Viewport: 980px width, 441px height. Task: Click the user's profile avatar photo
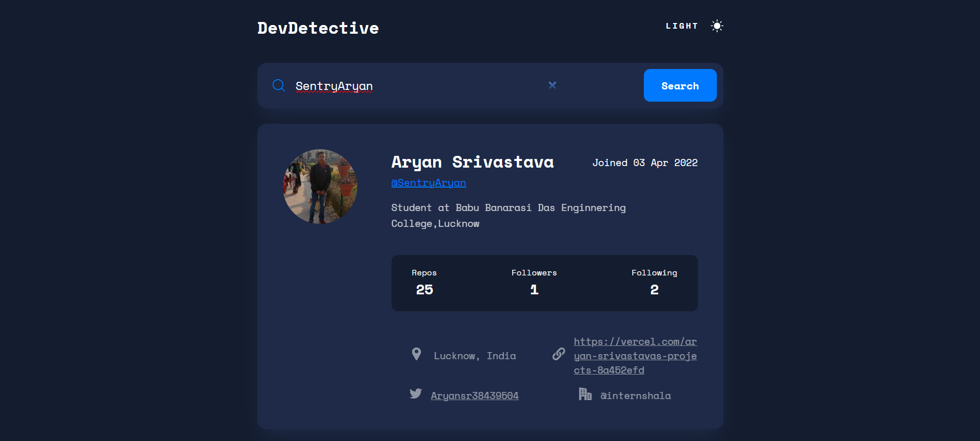320,187
